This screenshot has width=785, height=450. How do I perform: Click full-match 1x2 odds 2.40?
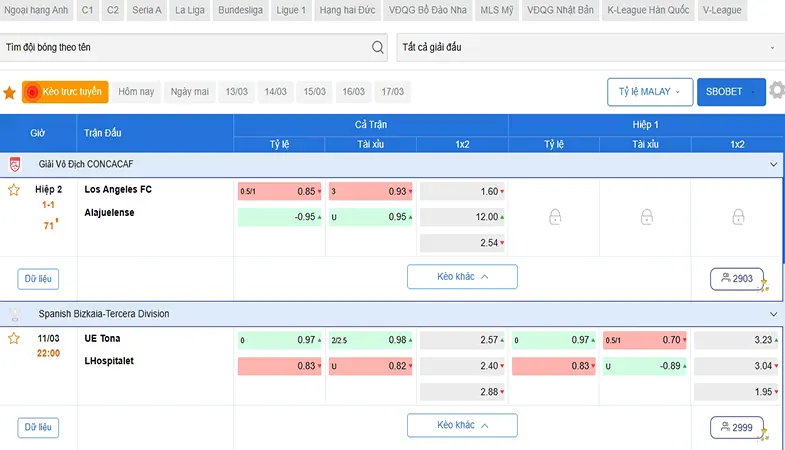[462, 366]
